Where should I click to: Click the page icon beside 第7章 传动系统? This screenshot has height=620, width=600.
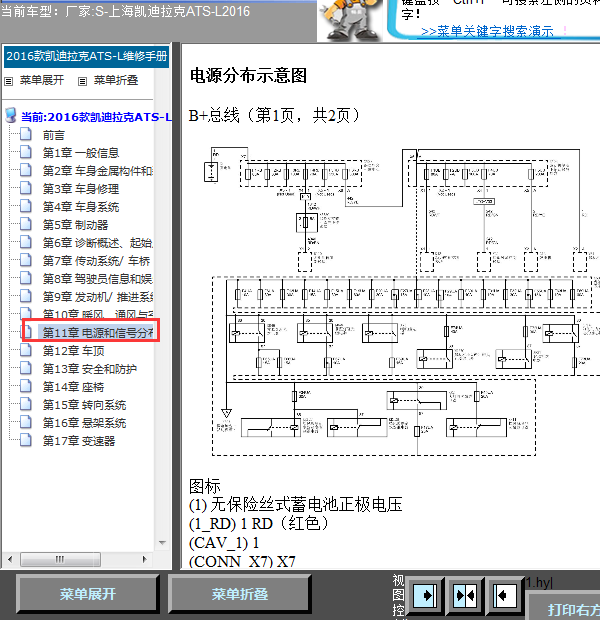[x=26, y=261]
